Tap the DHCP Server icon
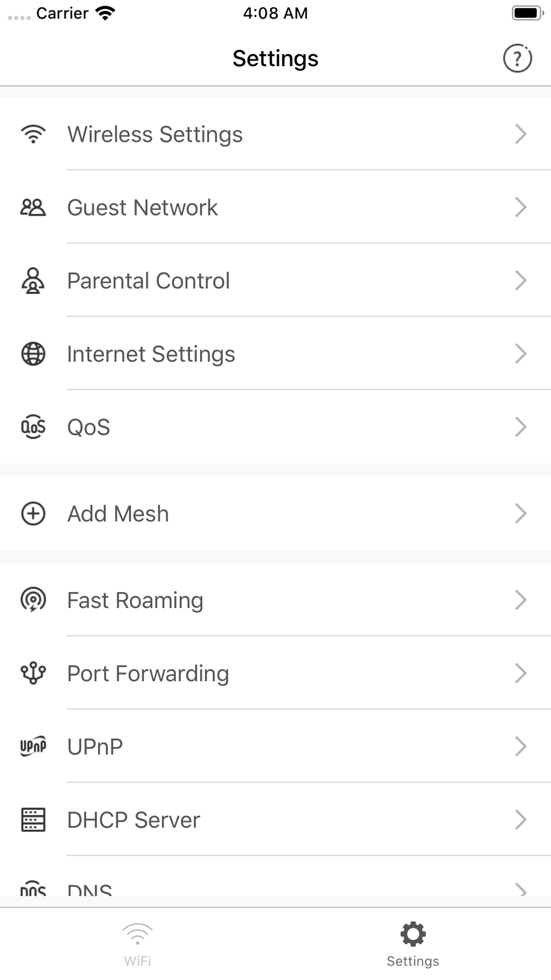 33,820
